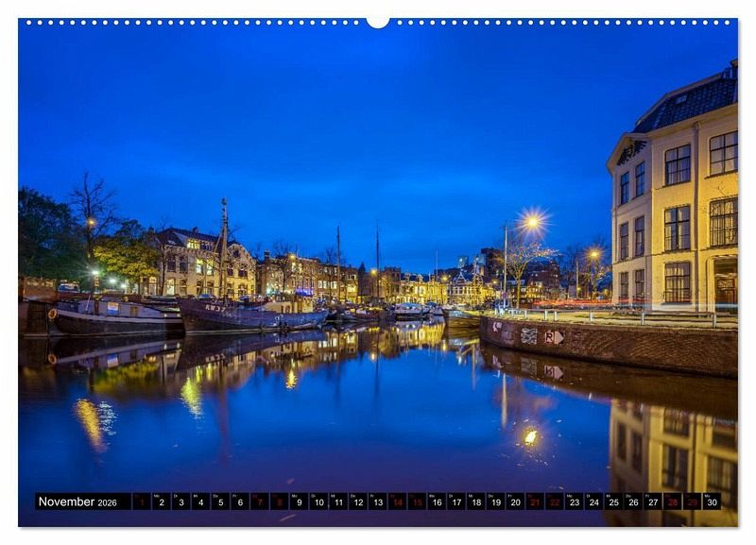Select the red day 8 cell
This screenshot has height=545, width=756.
[x=280, y=502]
